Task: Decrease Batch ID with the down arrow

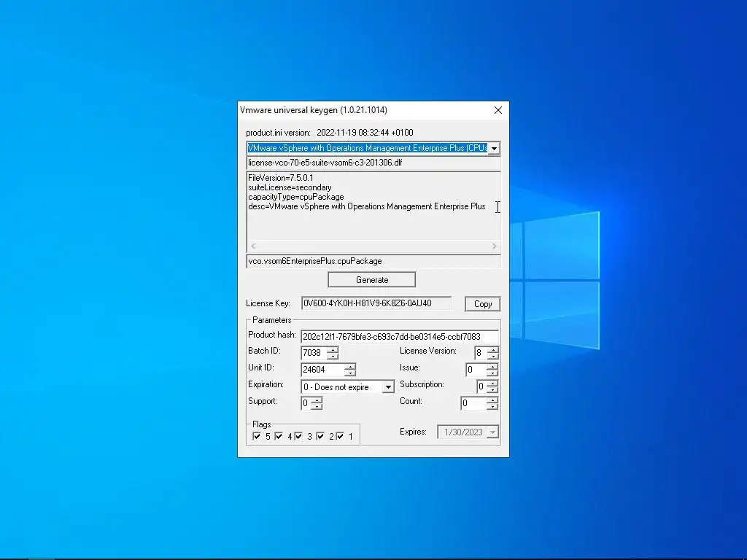Action: 333,356
